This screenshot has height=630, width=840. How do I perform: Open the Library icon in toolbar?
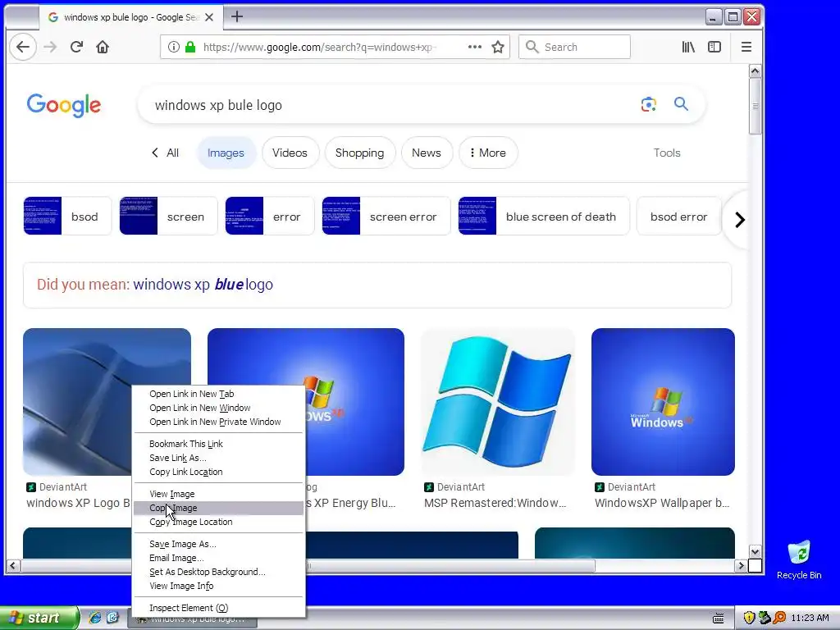[688, 47]
